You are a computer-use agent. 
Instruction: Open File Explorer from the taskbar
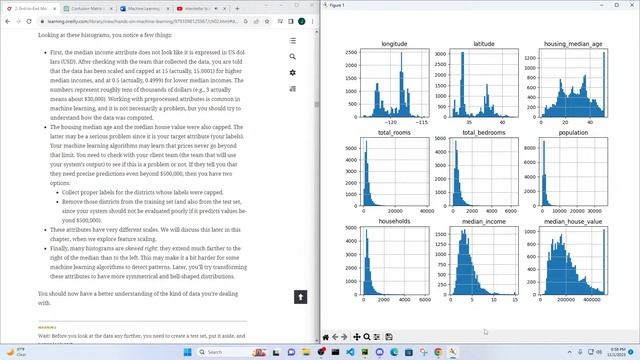tap(306, 352)
